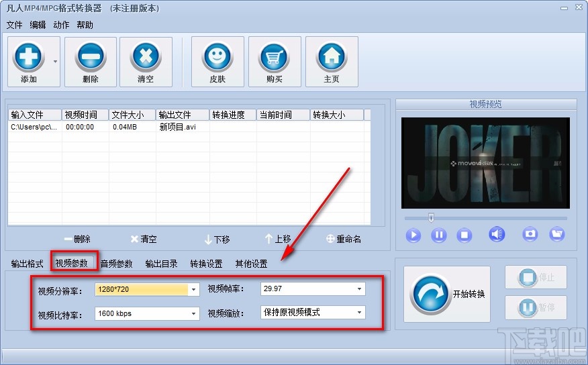Open the dropdown arrow beside 添加
The image size is (588, 365).
tap(56, 62)
